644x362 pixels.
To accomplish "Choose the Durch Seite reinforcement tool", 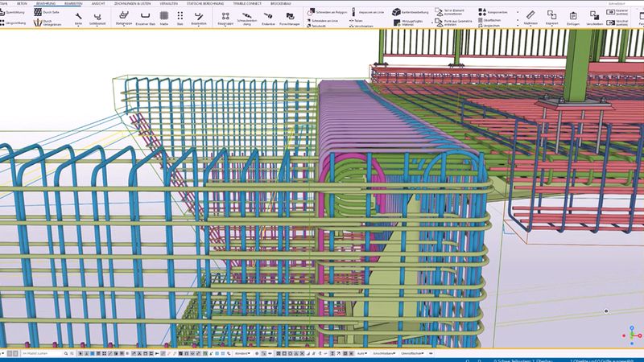I will tap(47, 12).
